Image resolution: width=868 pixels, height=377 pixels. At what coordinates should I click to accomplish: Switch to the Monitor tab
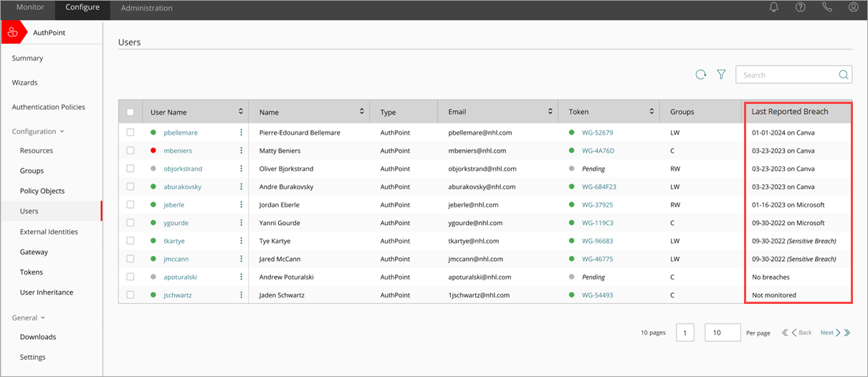point(29,8)
